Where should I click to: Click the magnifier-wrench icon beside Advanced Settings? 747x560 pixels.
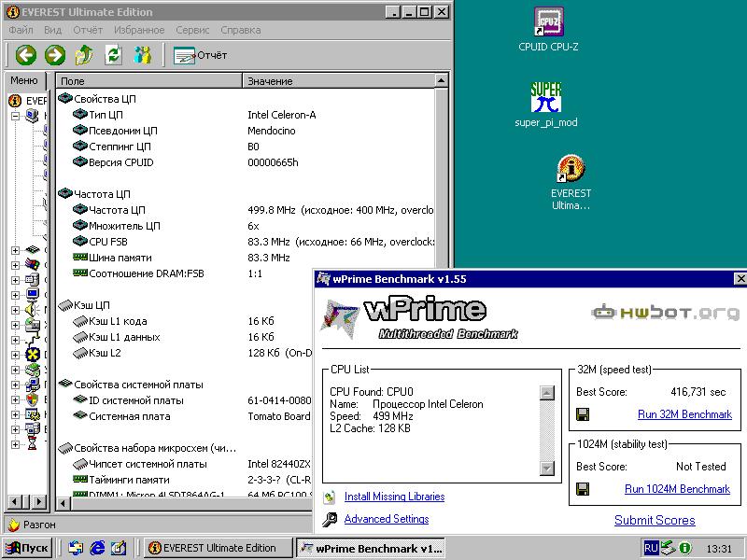pos(330,520)
